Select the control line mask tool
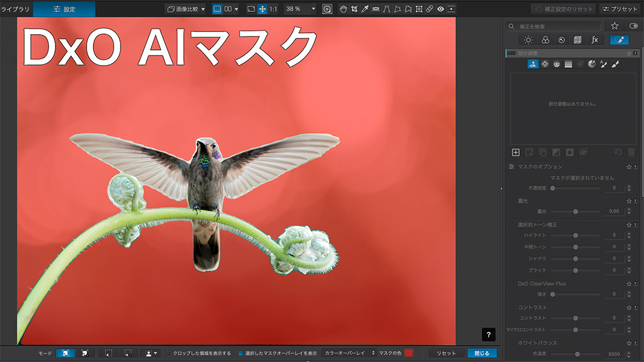The width and height of the screenshot is (644, 362). pyautogui.click(x=556, y=64)
